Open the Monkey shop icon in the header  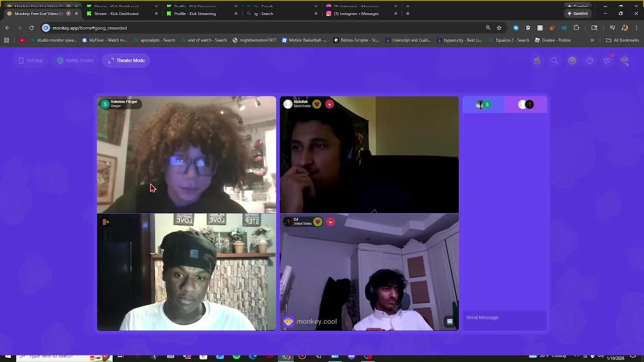(537, 60)
